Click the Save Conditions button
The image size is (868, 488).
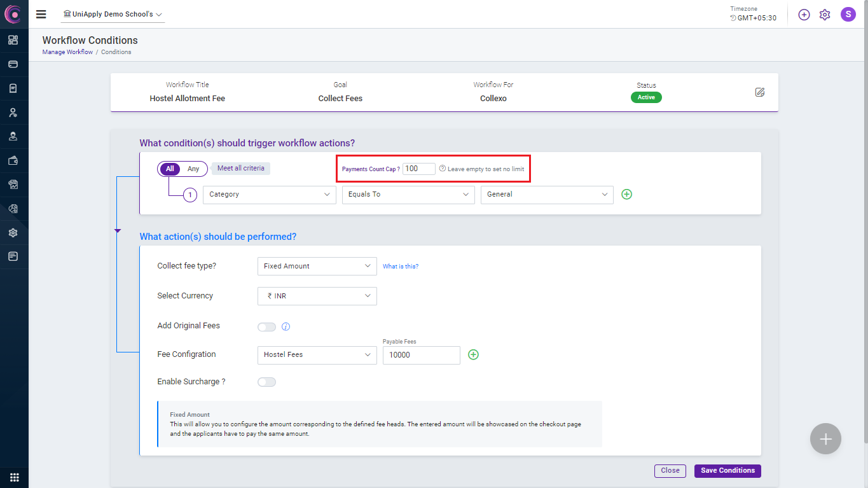point(727,471)
